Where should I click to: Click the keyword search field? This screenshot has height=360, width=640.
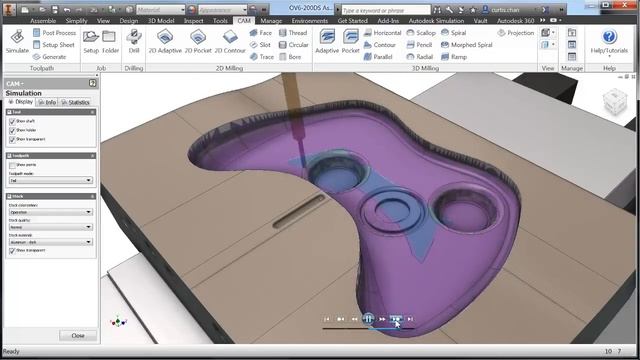(x=386, y=10)
